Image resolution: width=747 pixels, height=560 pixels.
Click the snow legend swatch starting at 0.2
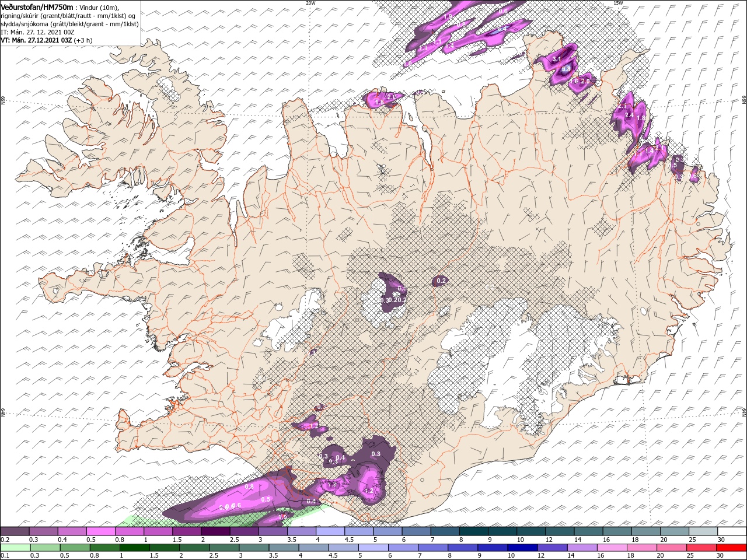pos(15,531)
